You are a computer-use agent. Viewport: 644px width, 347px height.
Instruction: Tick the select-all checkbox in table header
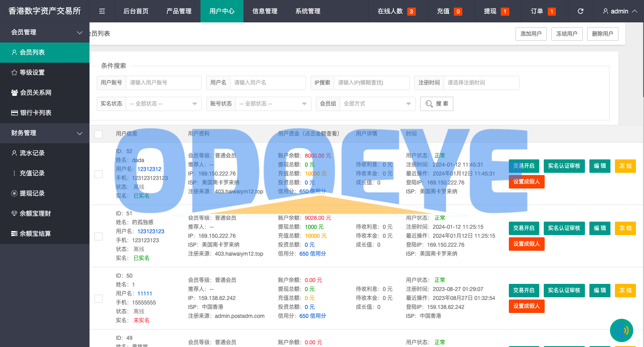(x=98, y=134)
